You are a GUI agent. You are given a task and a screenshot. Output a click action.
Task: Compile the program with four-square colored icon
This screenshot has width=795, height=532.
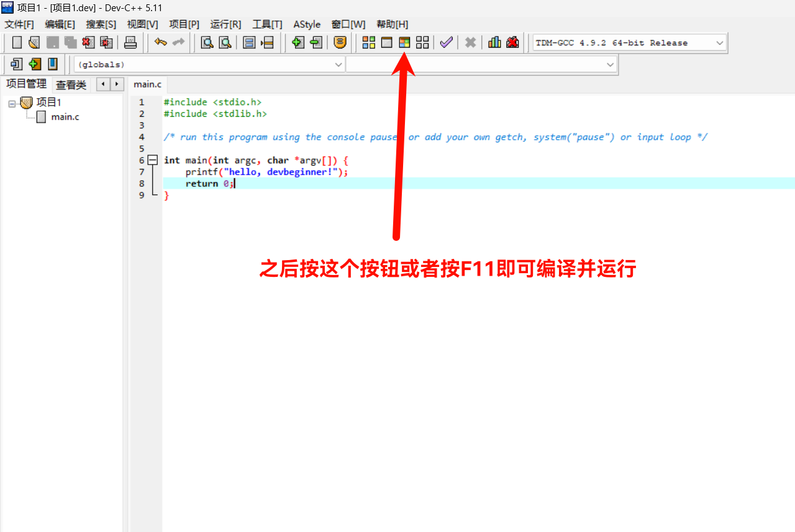click(369, 43)
